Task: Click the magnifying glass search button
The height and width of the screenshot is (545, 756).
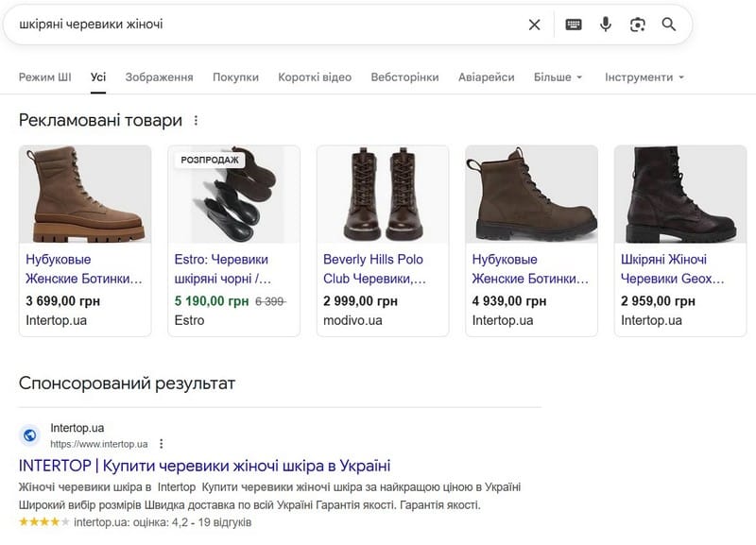Action: [669, 25]
